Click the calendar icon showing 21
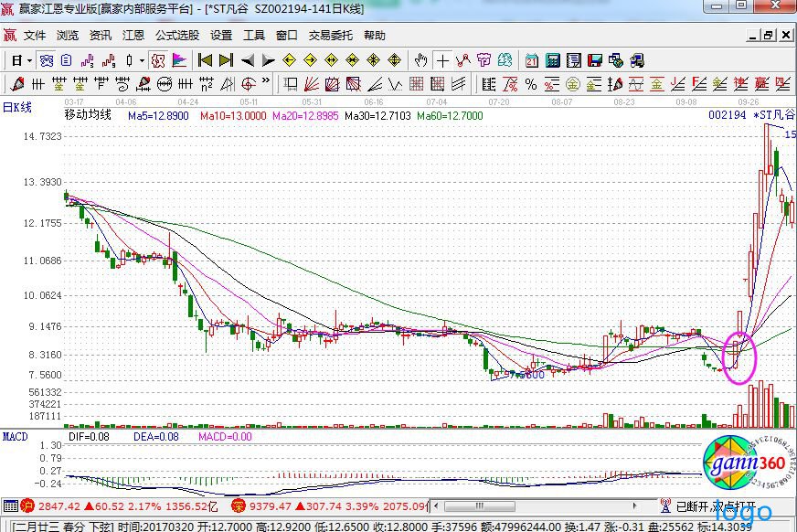The image size is (797, 532). tap(531, 60)
